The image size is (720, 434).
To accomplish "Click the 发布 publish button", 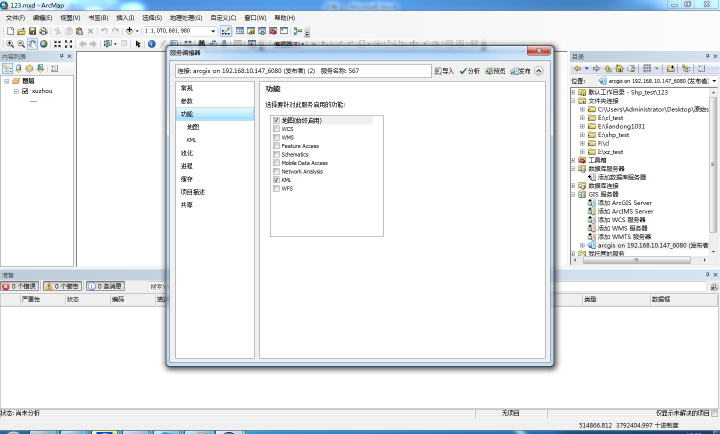I will 521,71.
